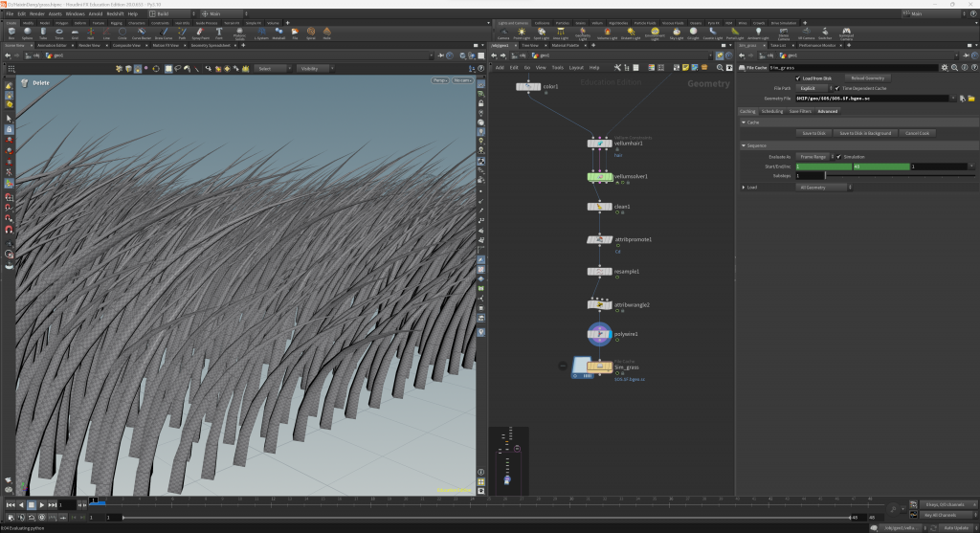Toggle the Load from Disk checkbox

pos(798,78)
